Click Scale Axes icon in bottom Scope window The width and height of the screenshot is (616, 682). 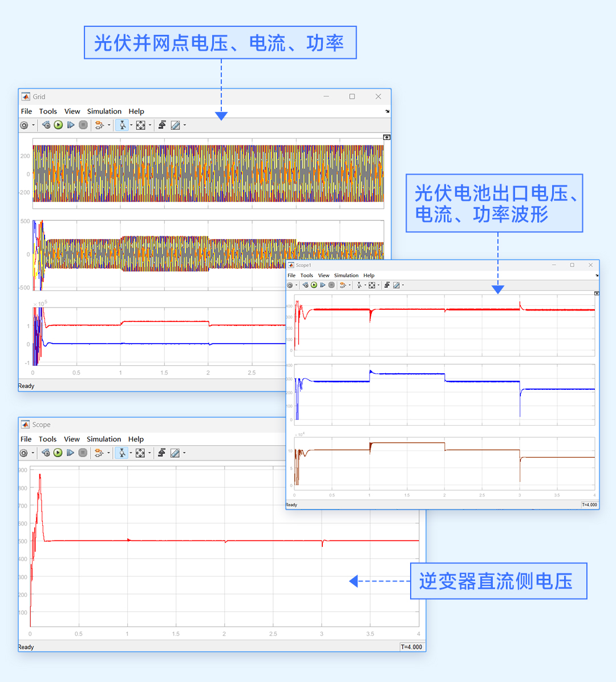point(140,453)
